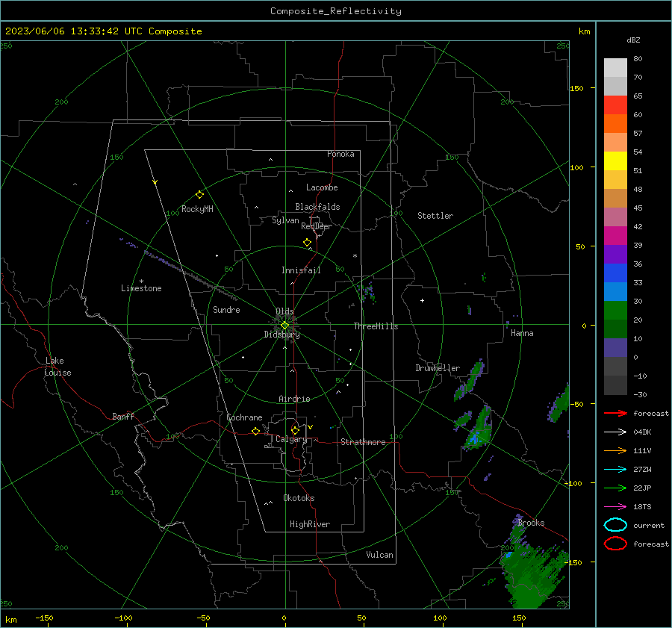This screenshot has width=672, height=628.
Task: Select the 10 dBZ purple swatch
Action: tap(615, 348)
